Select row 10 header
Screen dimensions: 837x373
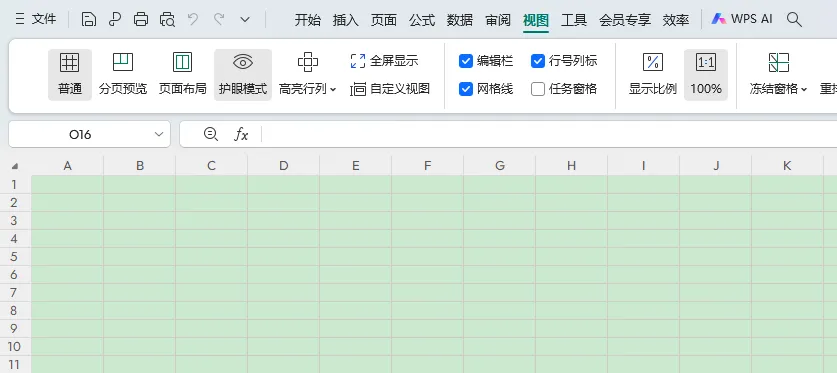click(15, 346)
